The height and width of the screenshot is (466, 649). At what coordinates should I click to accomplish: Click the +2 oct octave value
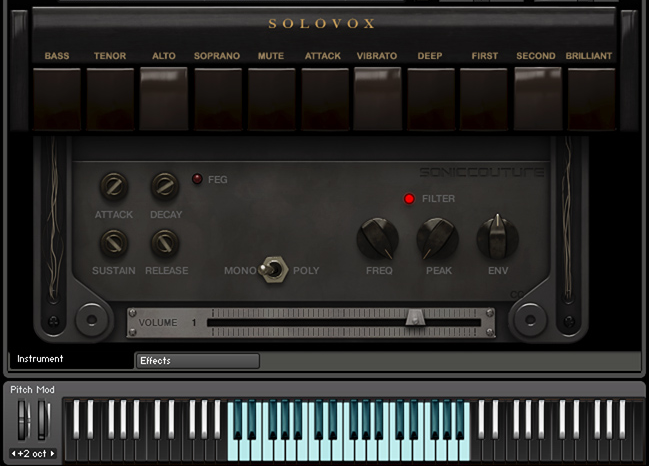(x=33, y=454)
